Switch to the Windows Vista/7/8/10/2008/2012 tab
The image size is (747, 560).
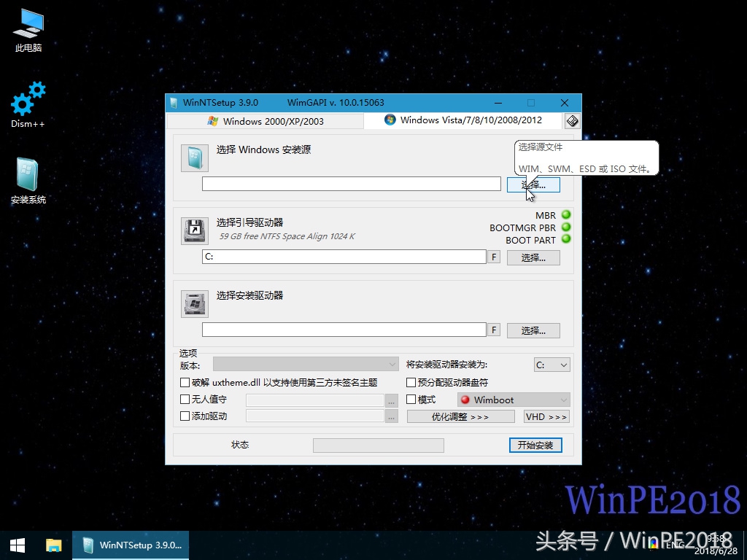462,120
